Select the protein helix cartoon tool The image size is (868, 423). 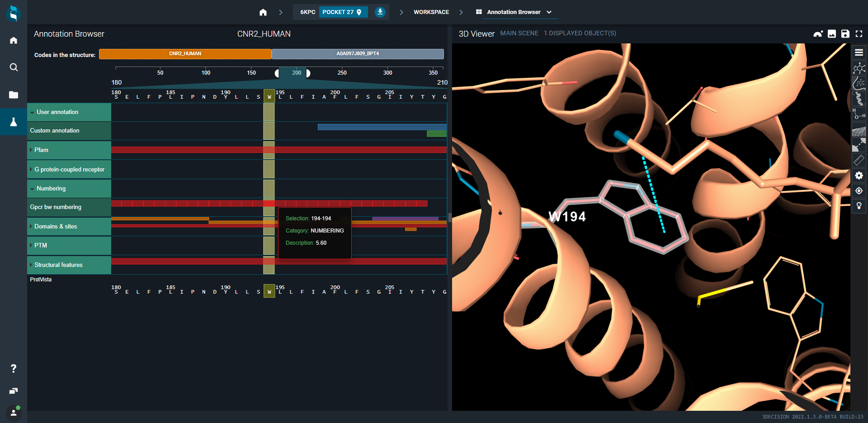coord(859,99)
